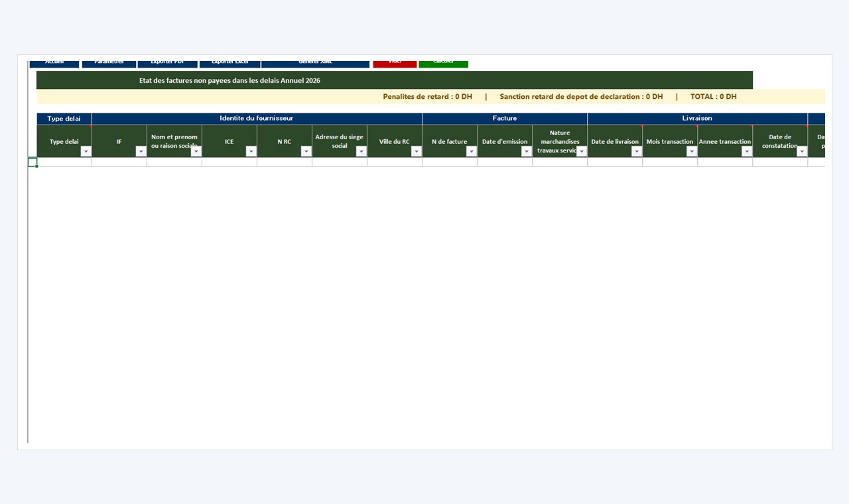Open the Date de livraison filter dropdown

(636, 151)
